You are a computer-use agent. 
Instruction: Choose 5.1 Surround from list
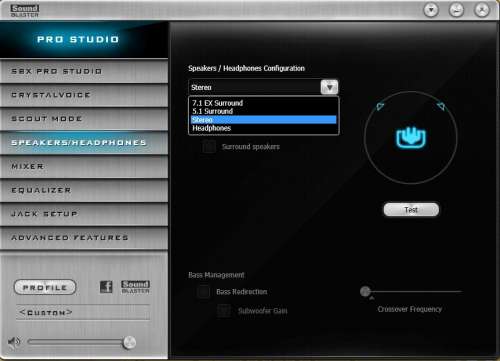click(263, 111)
